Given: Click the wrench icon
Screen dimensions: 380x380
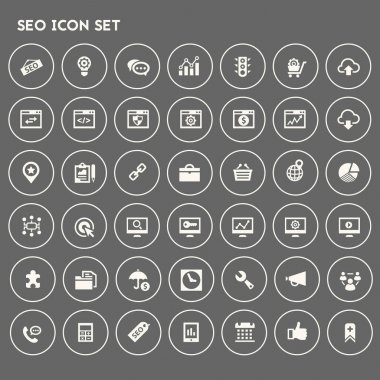Looking at the screenshot, I should tap(244, 279).
